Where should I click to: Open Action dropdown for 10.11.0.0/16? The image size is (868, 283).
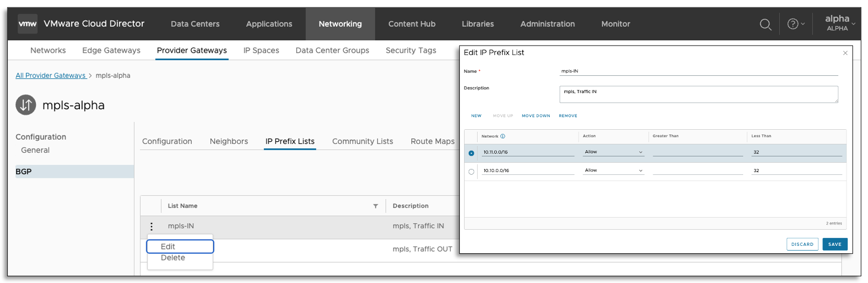614,152
